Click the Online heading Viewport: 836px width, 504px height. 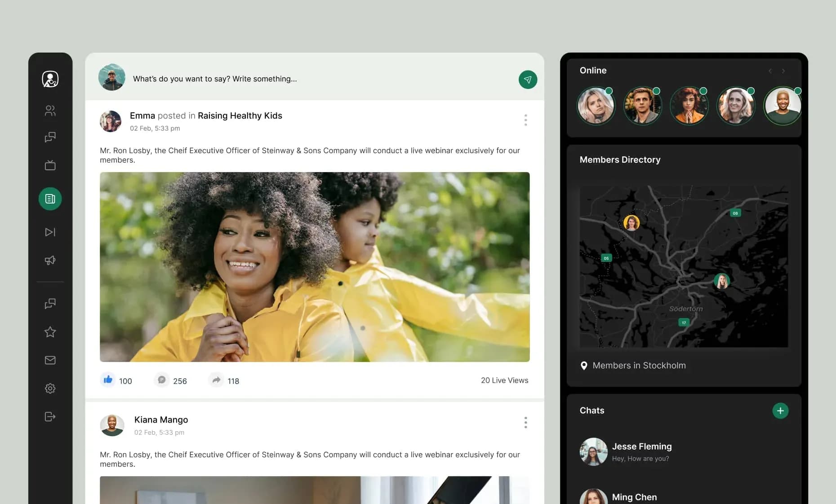(593, 71)
